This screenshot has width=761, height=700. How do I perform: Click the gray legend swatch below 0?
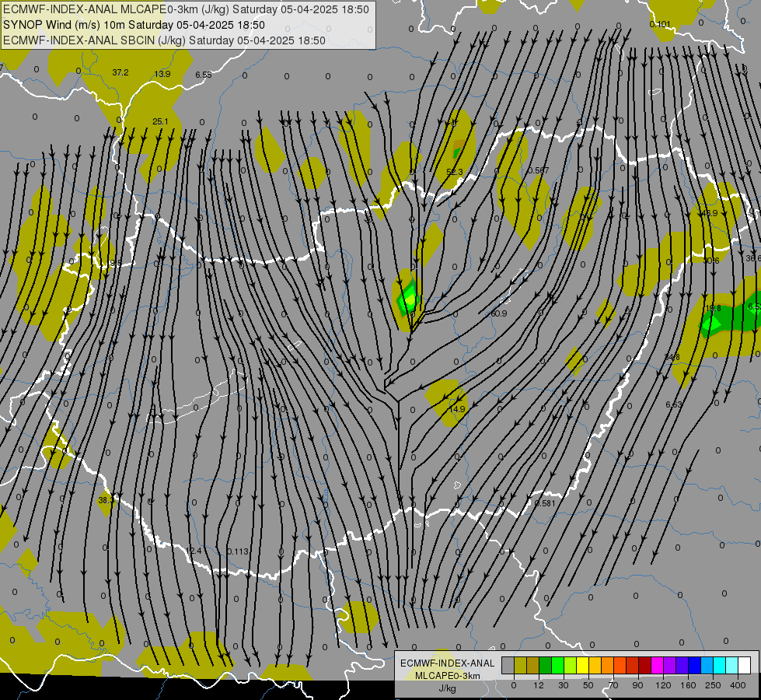(508, 665)
